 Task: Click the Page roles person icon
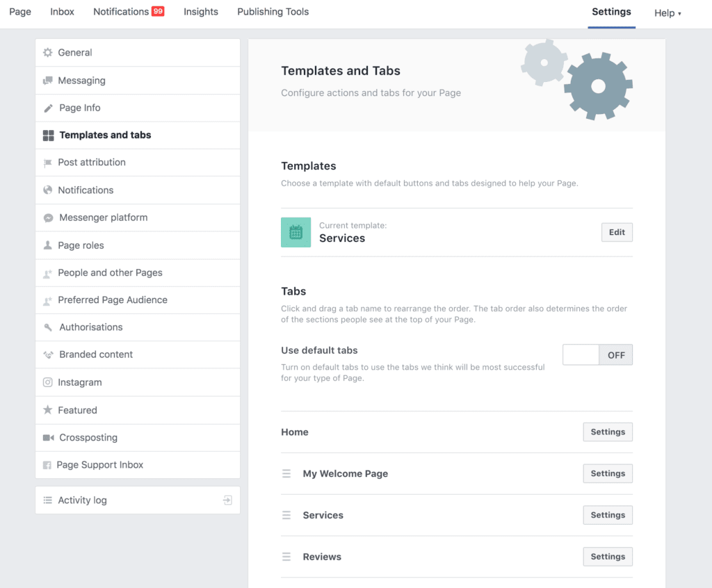47,245
